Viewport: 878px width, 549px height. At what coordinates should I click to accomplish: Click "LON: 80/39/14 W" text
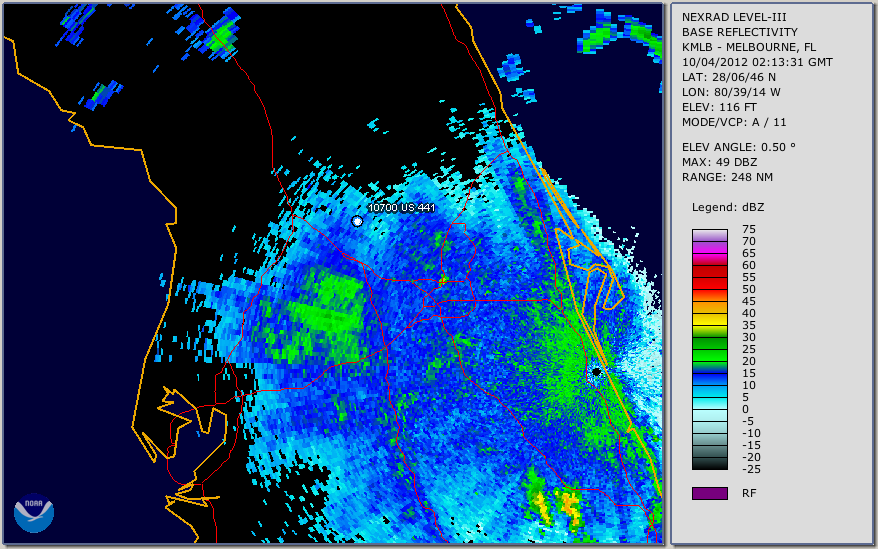[x=731, y=92]
